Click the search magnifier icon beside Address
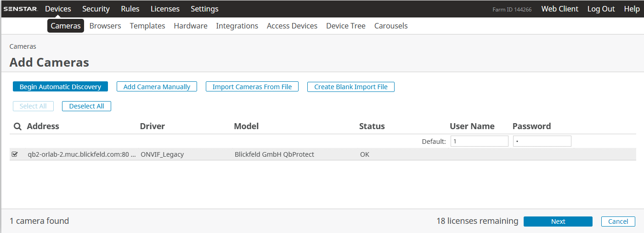 tap(17, 126)
